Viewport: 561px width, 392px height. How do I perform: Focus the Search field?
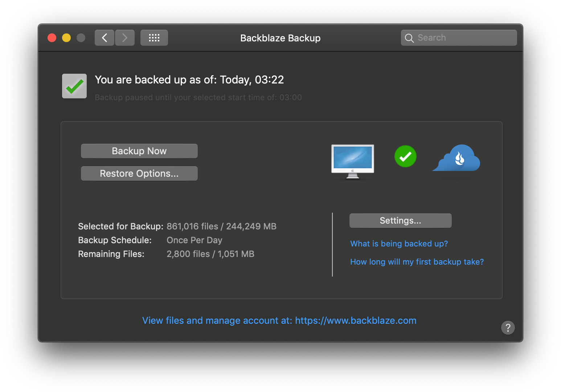pos(459,38)
